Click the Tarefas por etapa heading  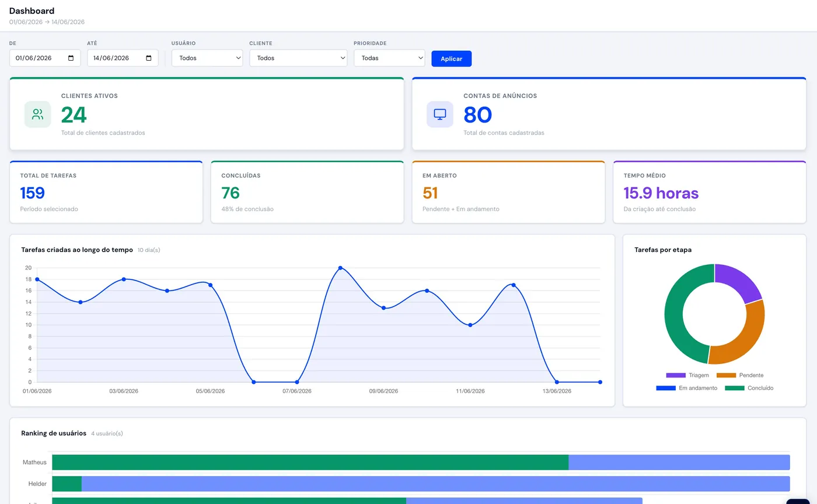[663, 250]
